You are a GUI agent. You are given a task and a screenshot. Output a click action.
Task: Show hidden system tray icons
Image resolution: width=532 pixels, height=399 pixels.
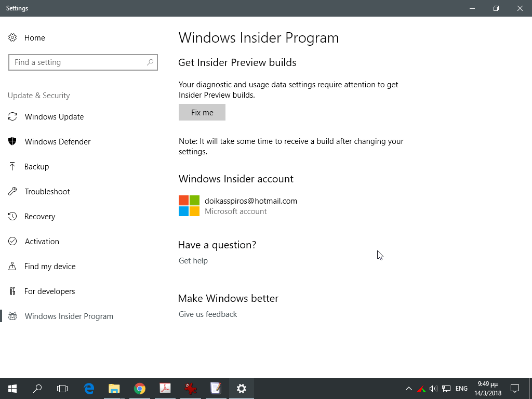click(409, 389)
